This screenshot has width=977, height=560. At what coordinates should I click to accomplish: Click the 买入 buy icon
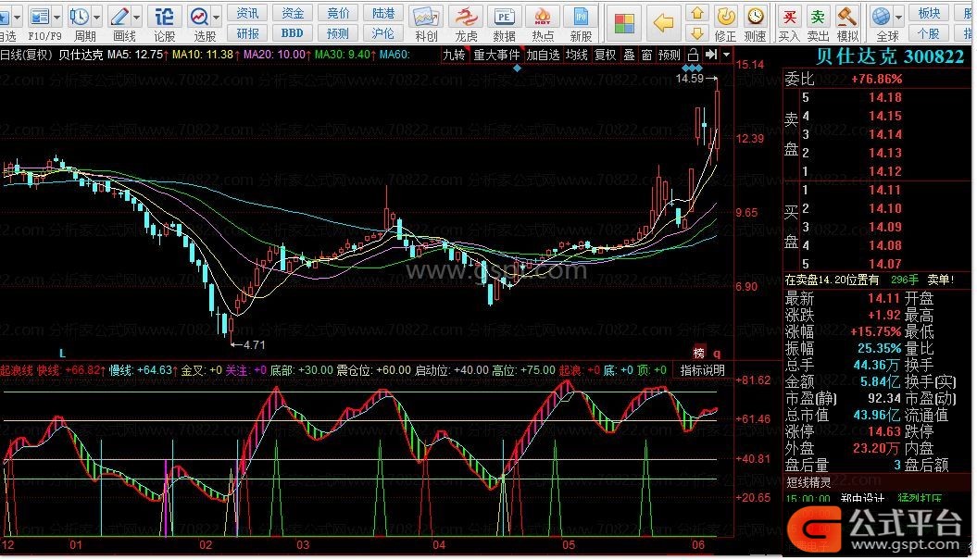tap(789, 16)
